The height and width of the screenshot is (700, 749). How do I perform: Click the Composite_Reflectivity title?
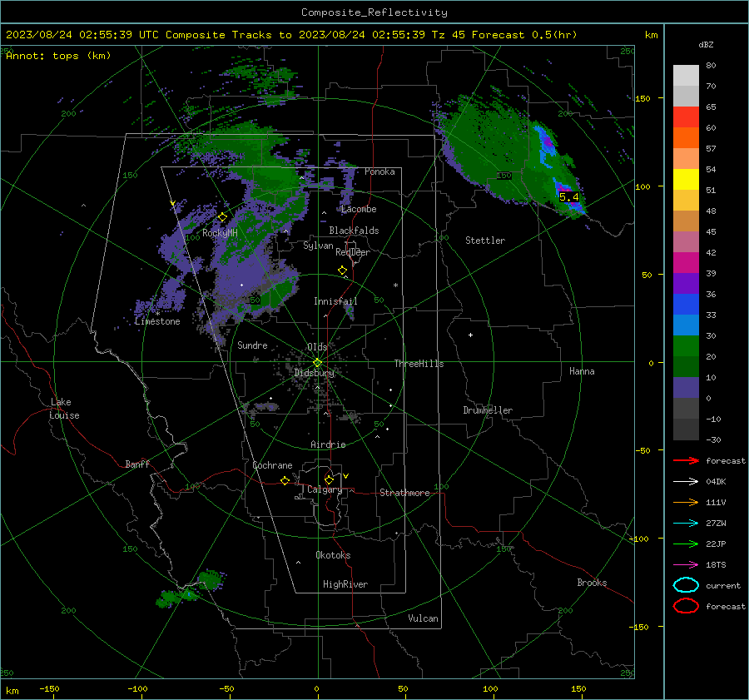tap(374, 12)
